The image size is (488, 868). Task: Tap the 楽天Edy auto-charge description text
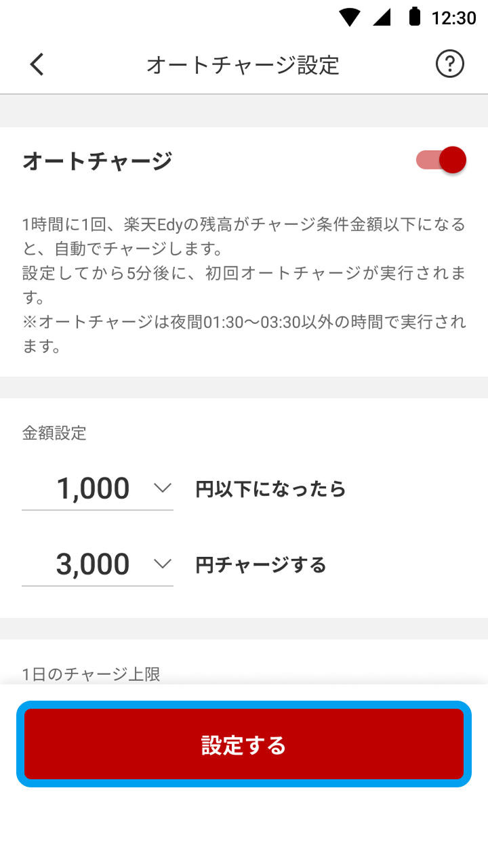pos(243,234)
